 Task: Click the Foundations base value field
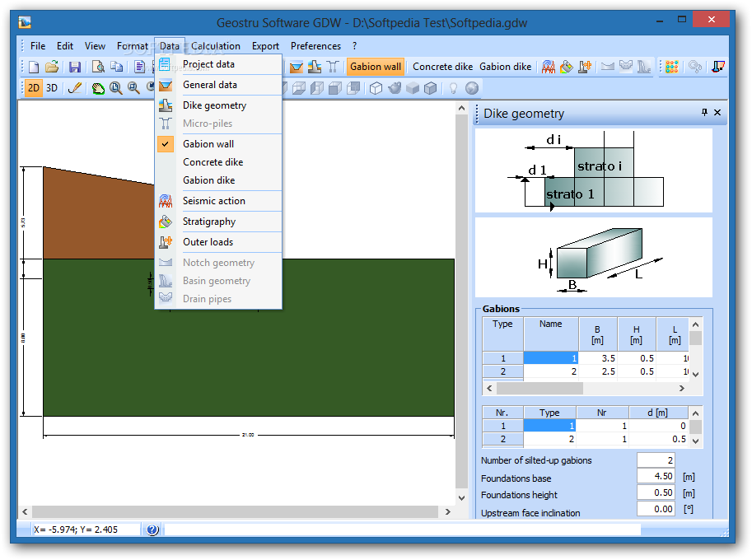tap(656, 476)
